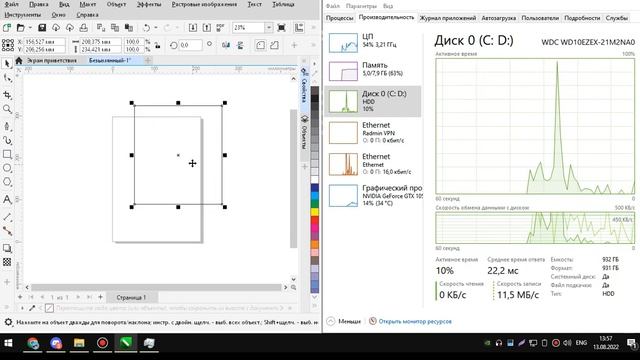Pick the blue swatch in color palette
The height and width of the screenshot is (360, 640).
tap(315, 188)
